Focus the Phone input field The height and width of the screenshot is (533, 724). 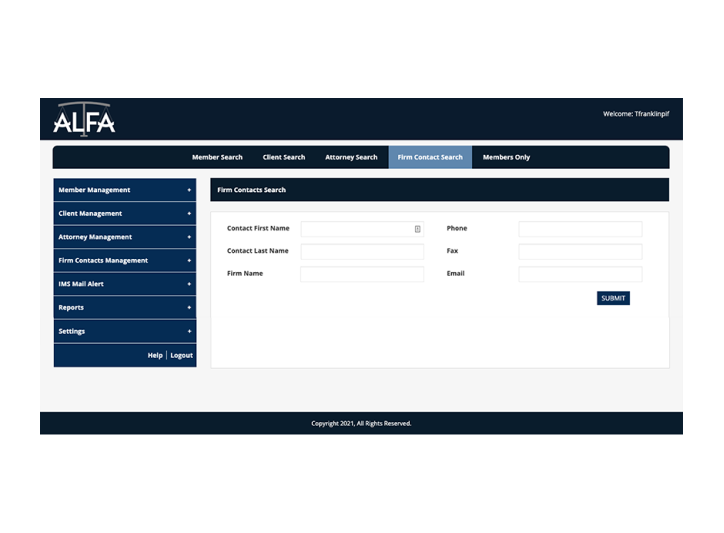pyautogui.click(x=580, y=229)
